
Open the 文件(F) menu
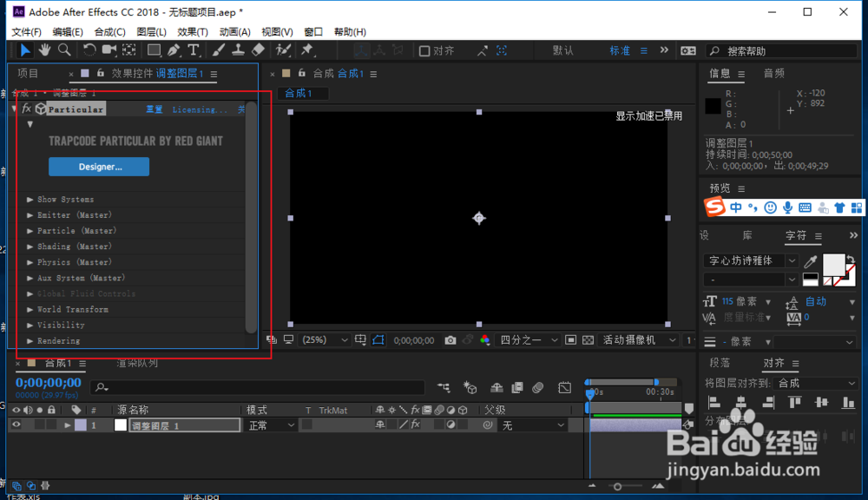pos(27,32)
